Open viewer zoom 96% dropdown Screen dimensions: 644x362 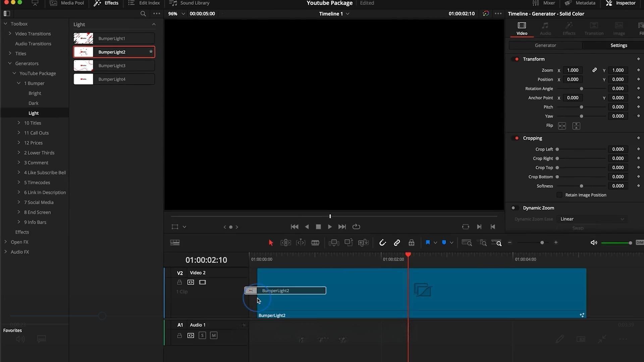tap(183, 14)
